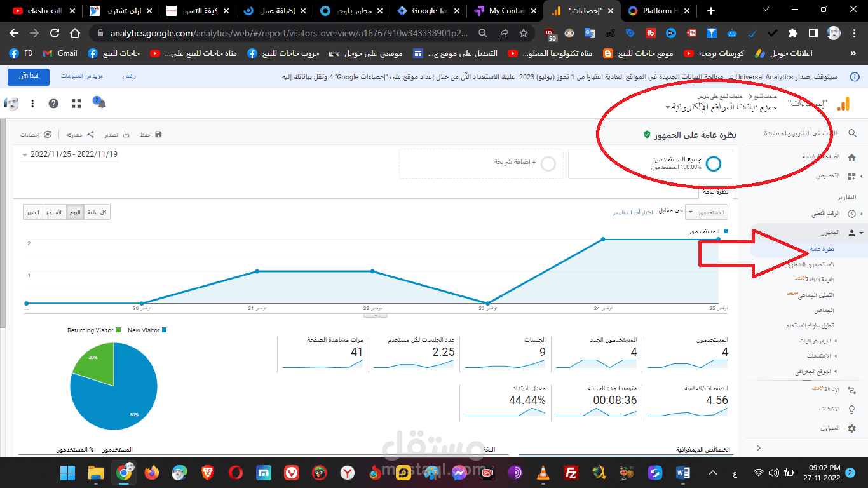868x488 pixels.
Task: Open a new browser tab
Action: [711, 11]
